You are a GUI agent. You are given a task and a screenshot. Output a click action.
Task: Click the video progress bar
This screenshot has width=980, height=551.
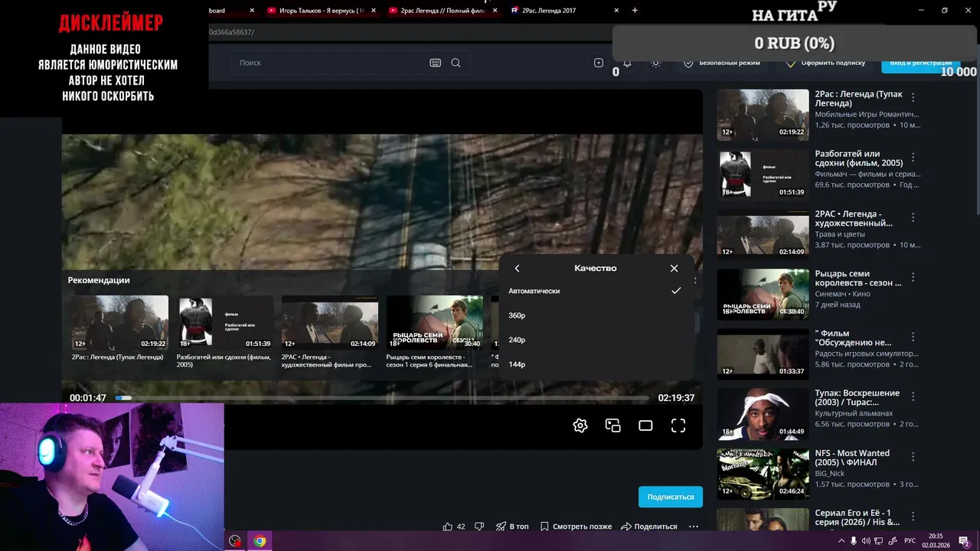pyautogui.click(x=382, y=398)
